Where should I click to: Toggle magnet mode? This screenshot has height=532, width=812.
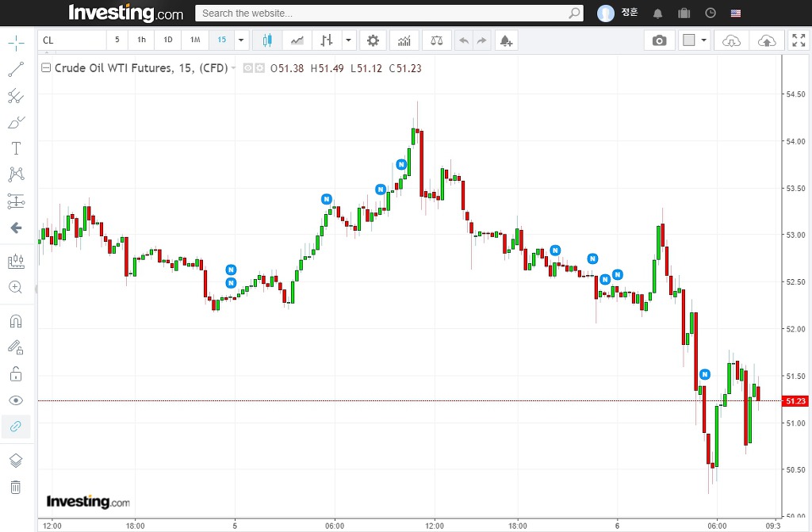(16, 321)
